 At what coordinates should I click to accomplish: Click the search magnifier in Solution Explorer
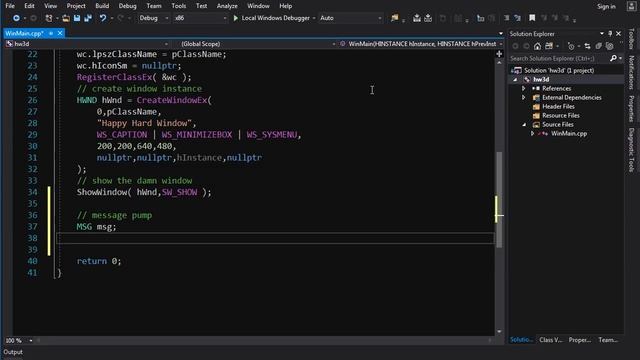(x=613, y=58)
